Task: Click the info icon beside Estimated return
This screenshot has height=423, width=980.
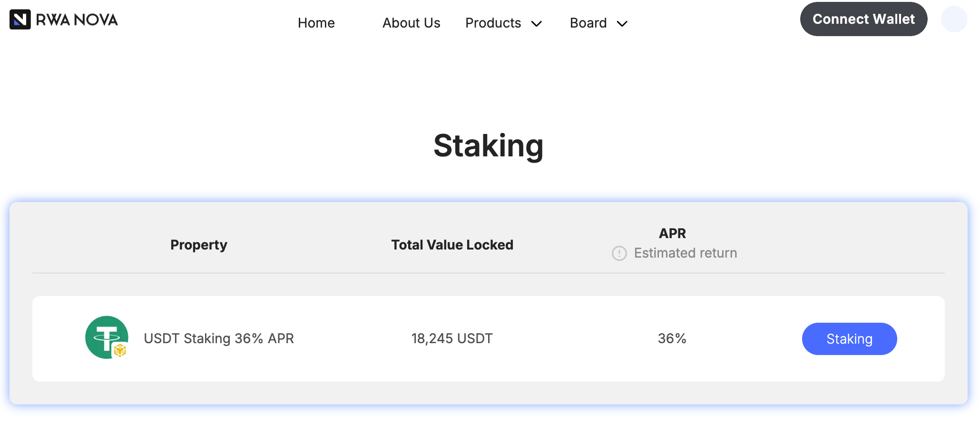Action: [619, 253]
